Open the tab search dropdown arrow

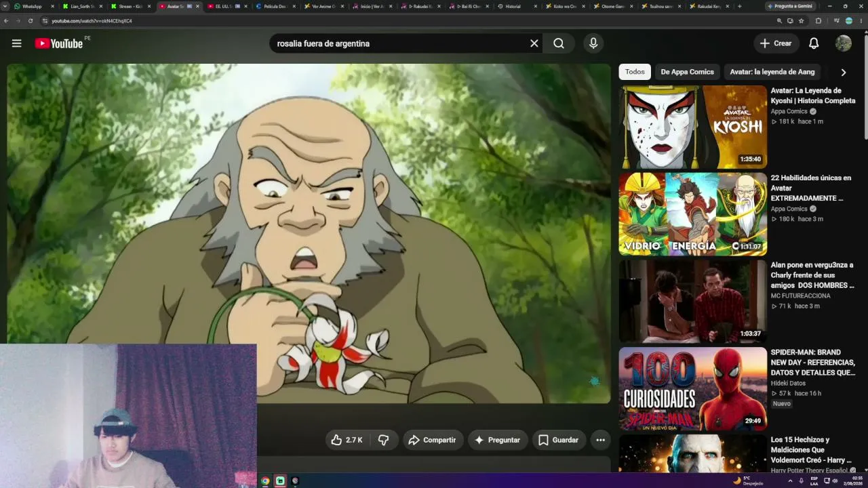click(x=6, y=6)
